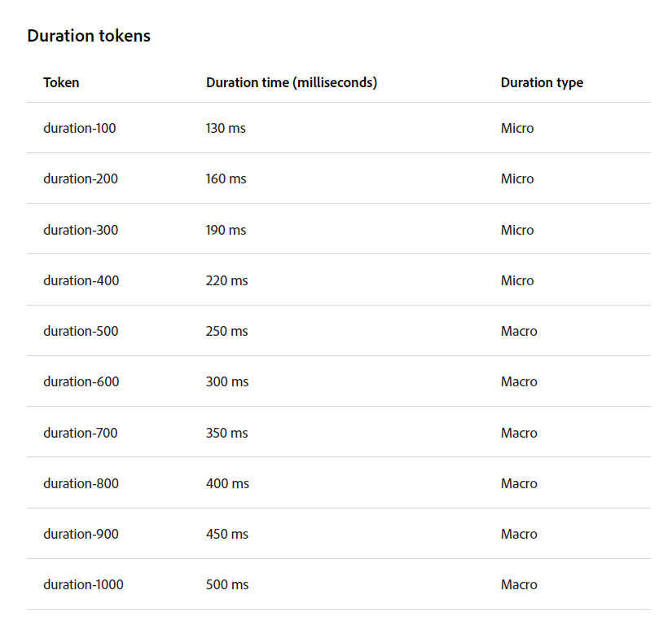
Task: Click the duration-300 token cell
Action: [x=80, y=230]
